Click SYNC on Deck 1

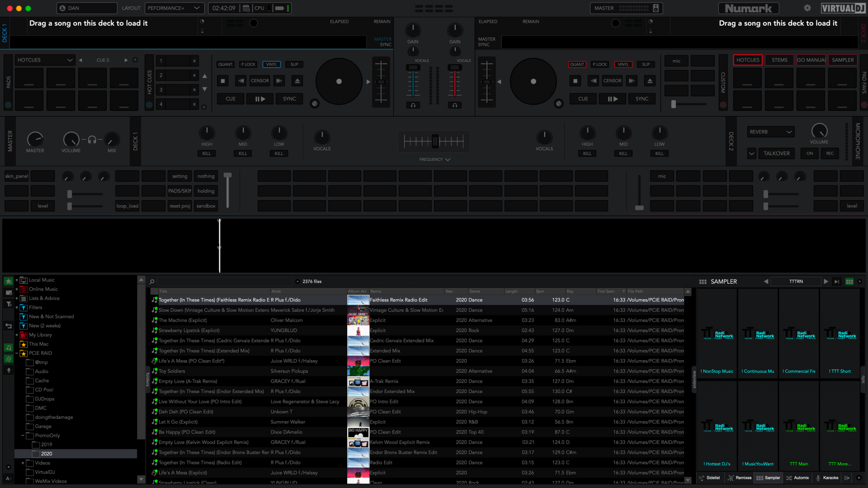tap(289, 99)
